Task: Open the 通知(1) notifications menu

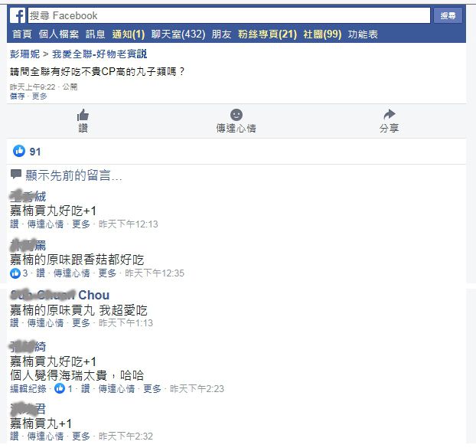Action: (x=129, y=34)
